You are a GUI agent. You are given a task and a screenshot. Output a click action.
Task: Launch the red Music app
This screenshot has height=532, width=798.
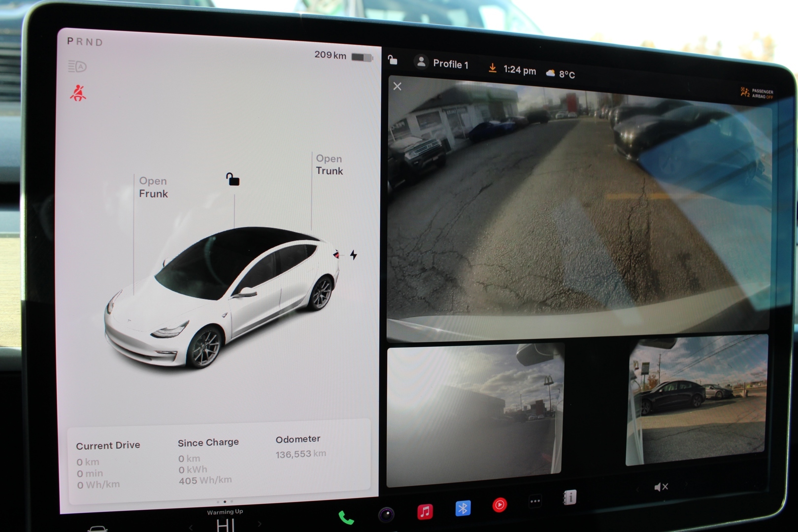(425, 511)
